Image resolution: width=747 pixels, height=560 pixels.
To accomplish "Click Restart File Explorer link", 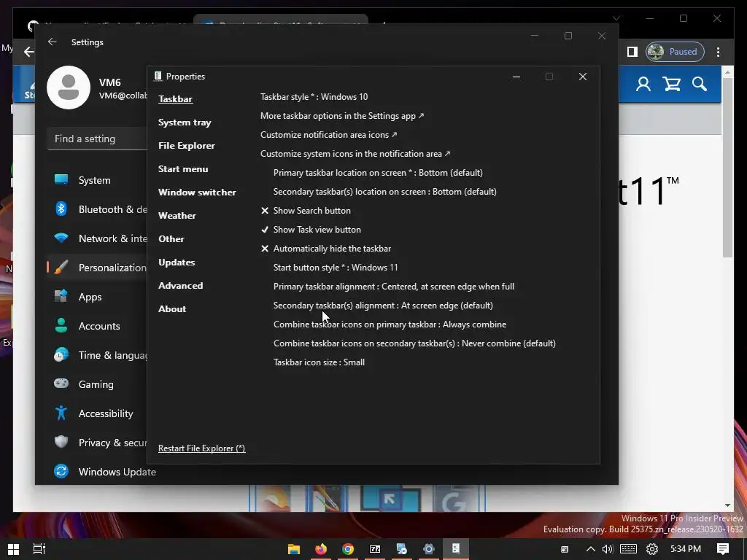I will [201, 448].
